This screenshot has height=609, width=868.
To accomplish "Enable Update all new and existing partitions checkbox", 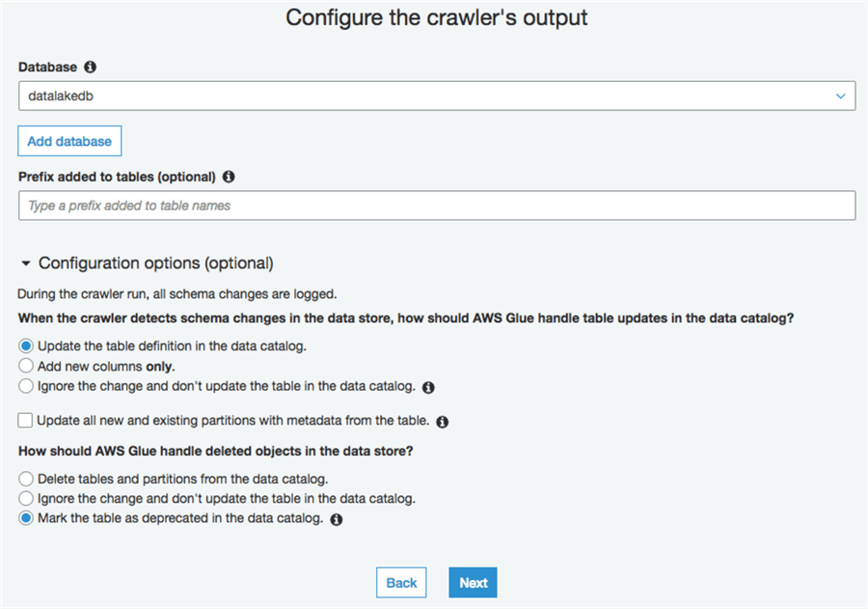I will click(x=26, y=421).
